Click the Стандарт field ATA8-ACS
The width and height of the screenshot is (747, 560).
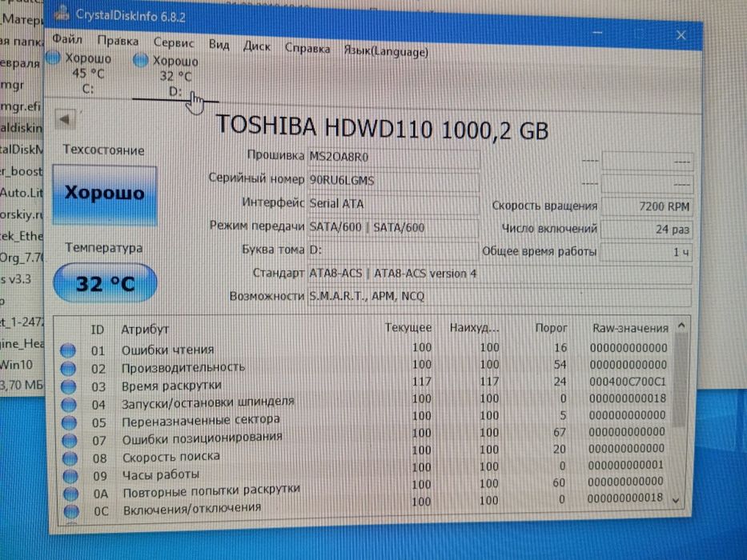click(x=500, y=274)
